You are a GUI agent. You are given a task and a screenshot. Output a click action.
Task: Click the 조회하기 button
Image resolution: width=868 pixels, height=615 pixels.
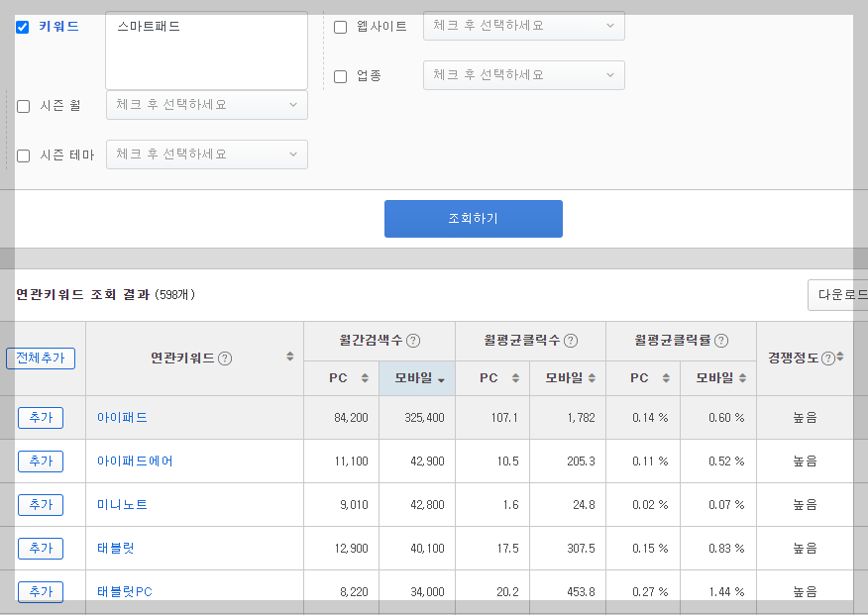[474, 219]
